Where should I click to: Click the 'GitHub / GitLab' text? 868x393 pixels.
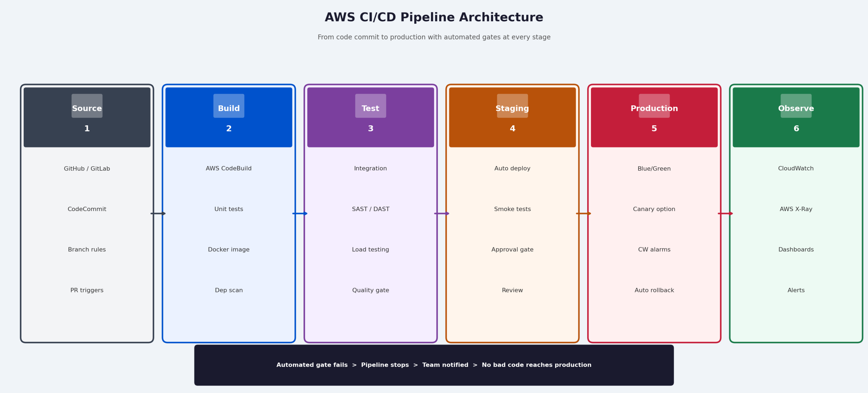tap(87, 169)
